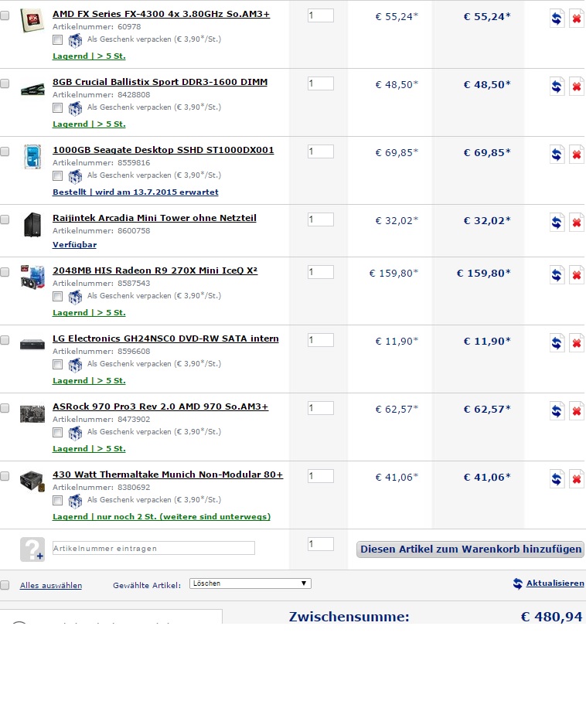Screen dimensions: 586x728
Task: Open the Löschen action dropdown
Action: click(x=250, y=583)
